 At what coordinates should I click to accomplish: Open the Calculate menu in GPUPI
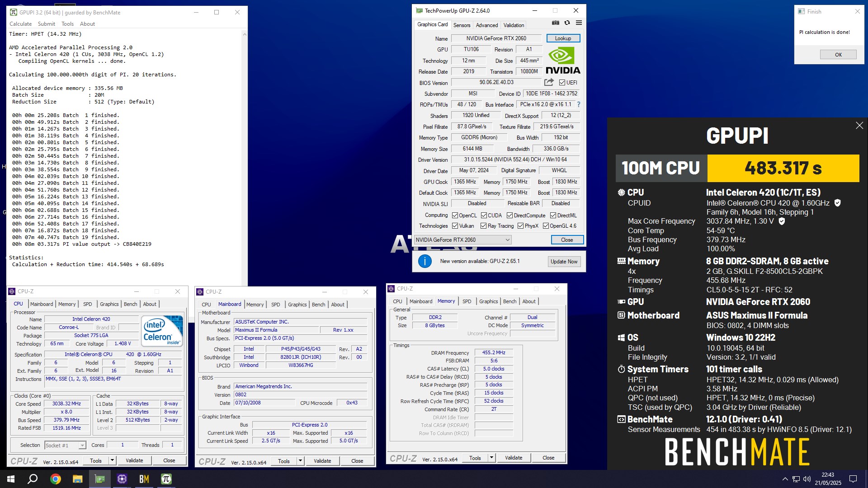pyautogui.click(x=20, y=24)
